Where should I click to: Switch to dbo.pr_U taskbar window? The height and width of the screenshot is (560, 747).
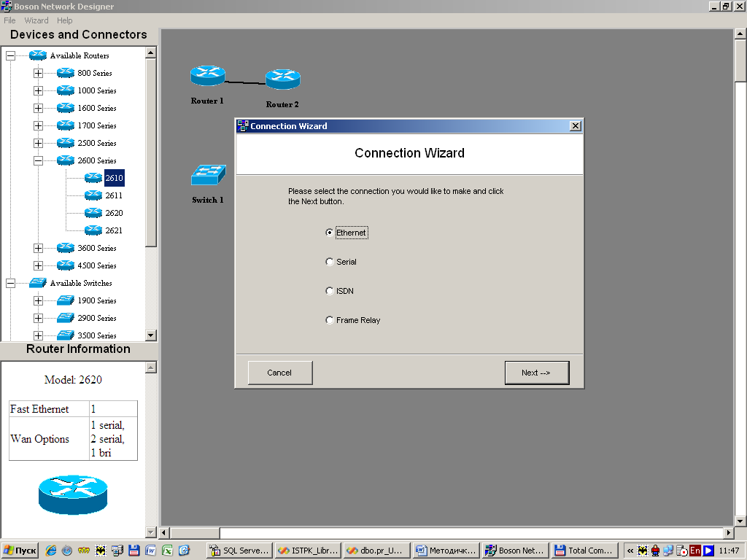377,551
